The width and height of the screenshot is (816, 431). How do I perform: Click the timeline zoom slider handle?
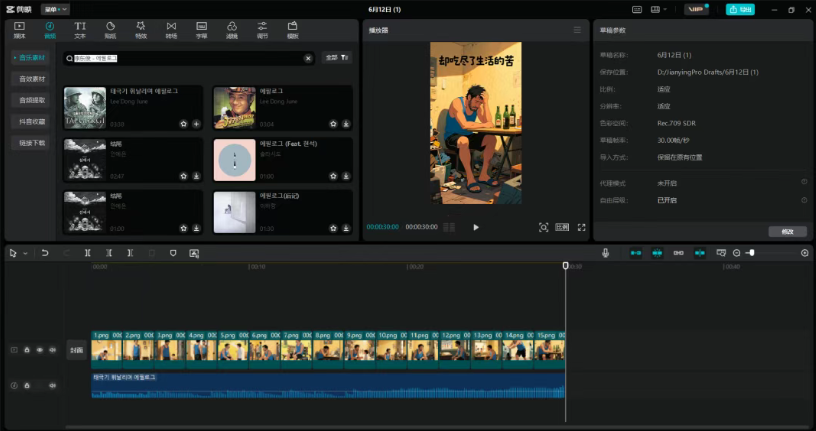751,253
